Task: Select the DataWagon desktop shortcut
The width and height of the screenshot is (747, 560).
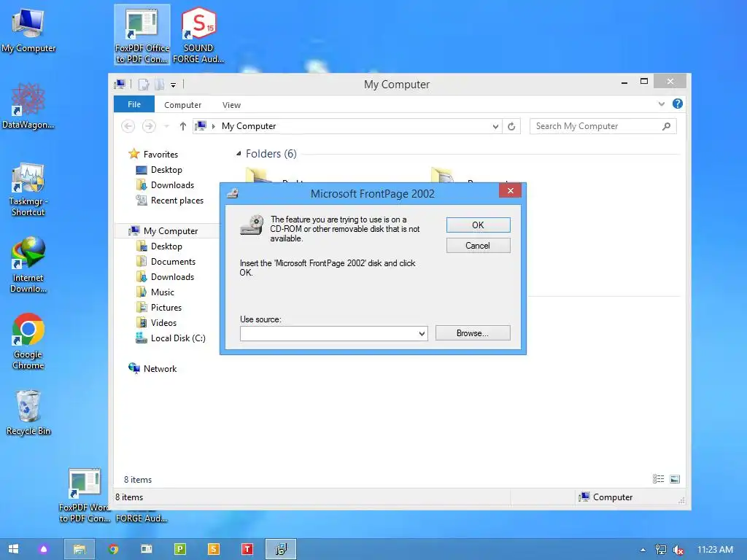Action: click(x=28, y=106)
